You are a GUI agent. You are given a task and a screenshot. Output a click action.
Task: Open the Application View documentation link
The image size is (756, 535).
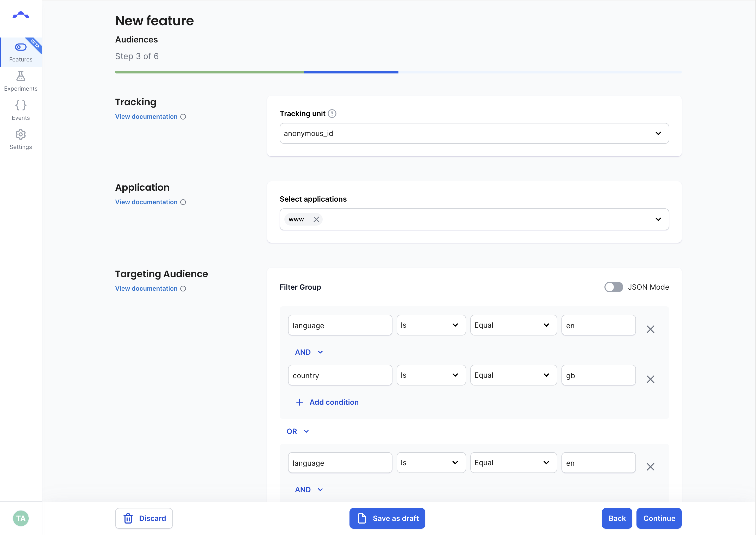(x=146, y=202)
